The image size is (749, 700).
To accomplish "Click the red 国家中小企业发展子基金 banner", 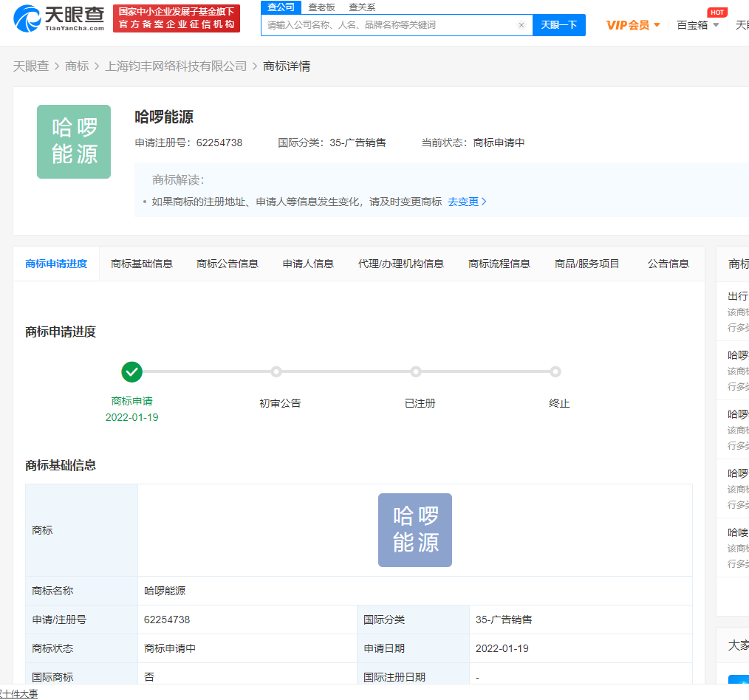I will click(177, 18).
